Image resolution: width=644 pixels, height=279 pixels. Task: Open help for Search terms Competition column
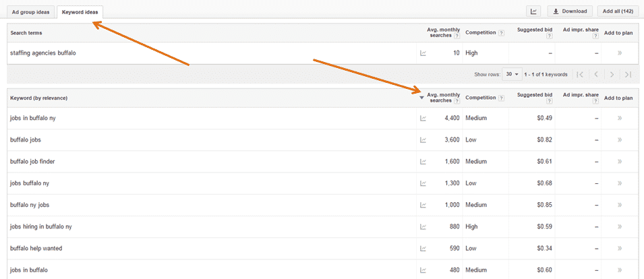(501, 33)
